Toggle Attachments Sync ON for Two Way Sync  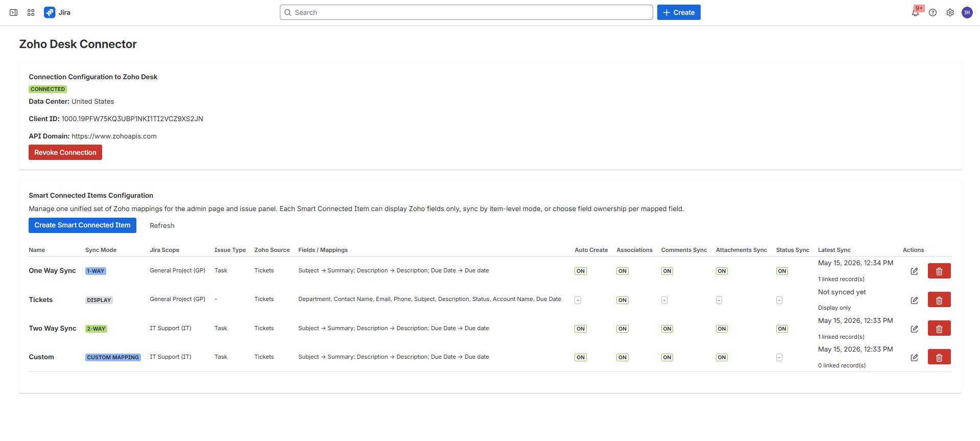[722, 329]
